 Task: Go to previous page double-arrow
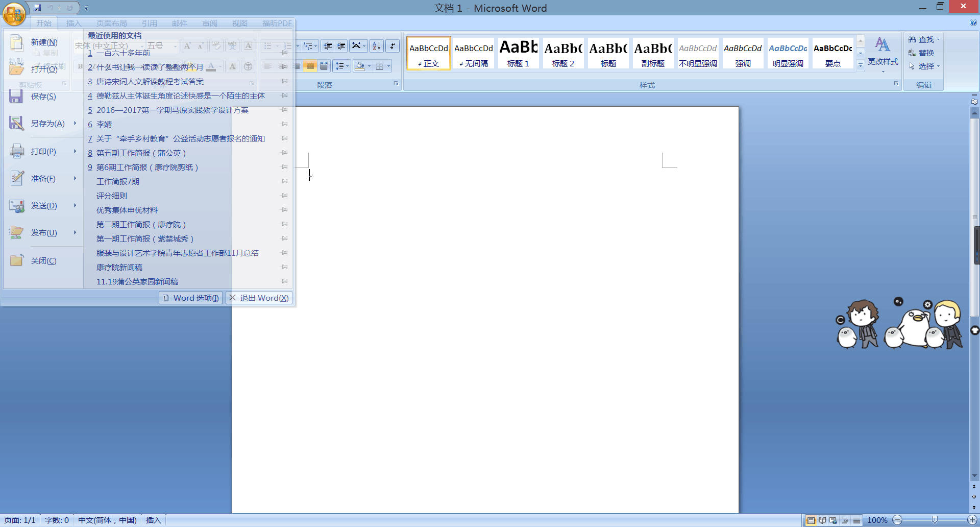pyautogui.click(x=974, y=486)
